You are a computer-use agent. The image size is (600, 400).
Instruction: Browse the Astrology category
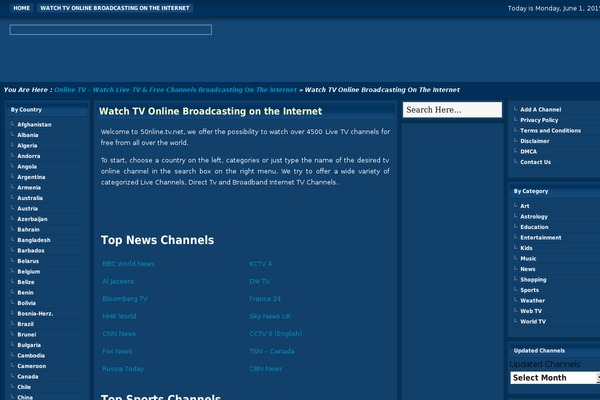pos(534,217)
